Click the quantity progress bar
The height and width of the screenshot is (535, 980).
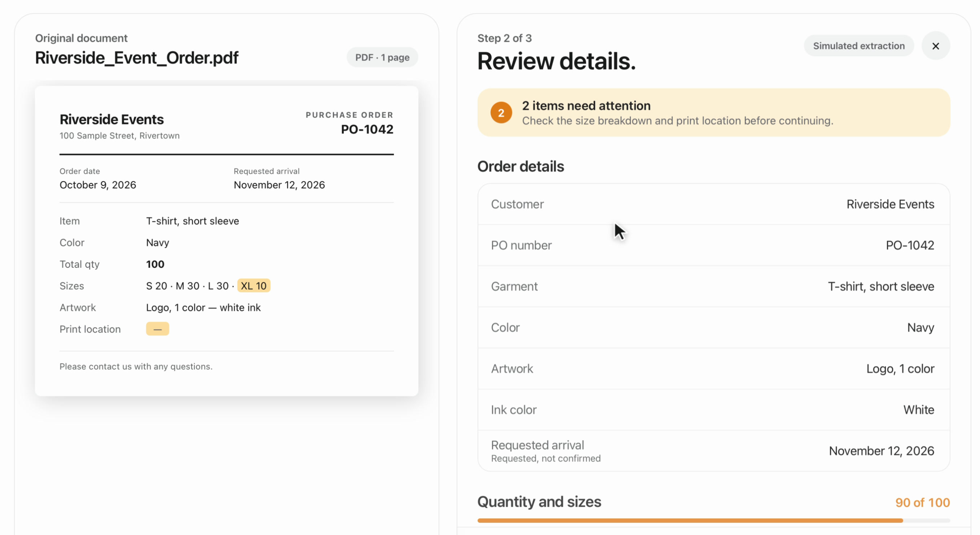pos(714,521)
